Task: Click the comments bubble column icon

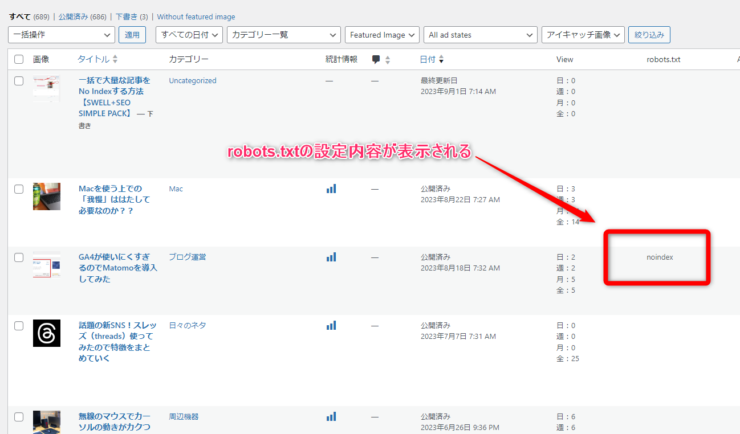Action: 375,60
